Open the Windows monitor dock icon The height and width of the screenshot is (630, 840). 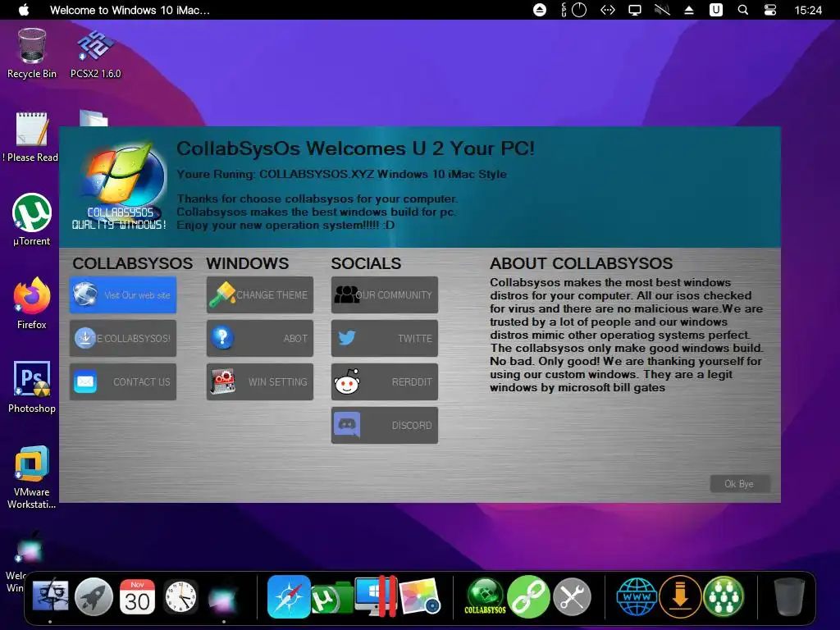[376, 596]
